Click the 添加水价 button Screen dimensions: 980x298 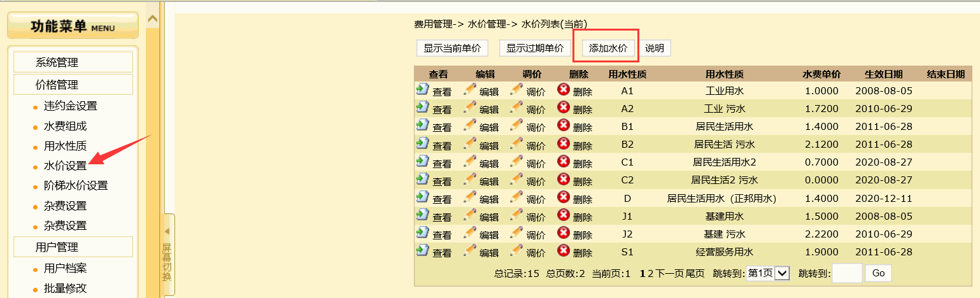pos(607,48)
